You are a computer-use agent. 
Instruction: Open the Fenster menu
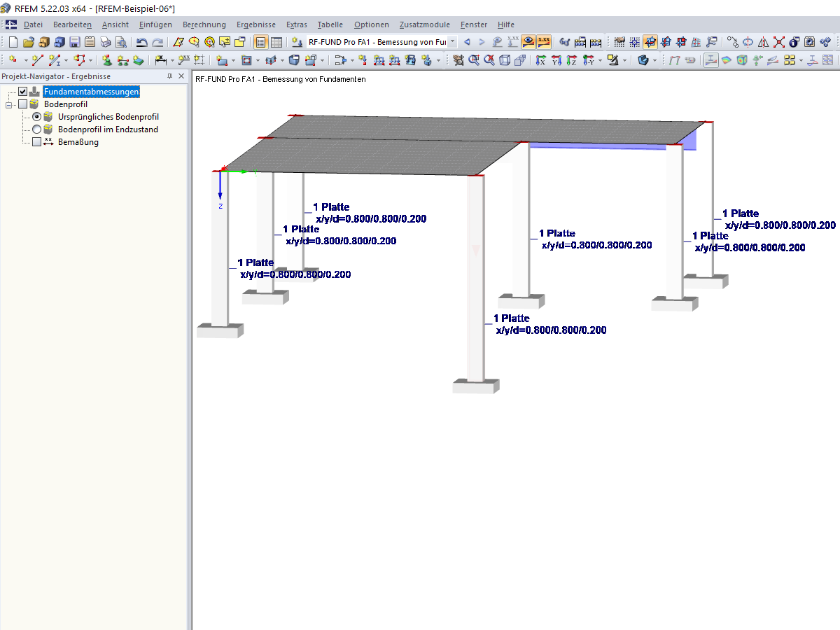coord(474,24)
